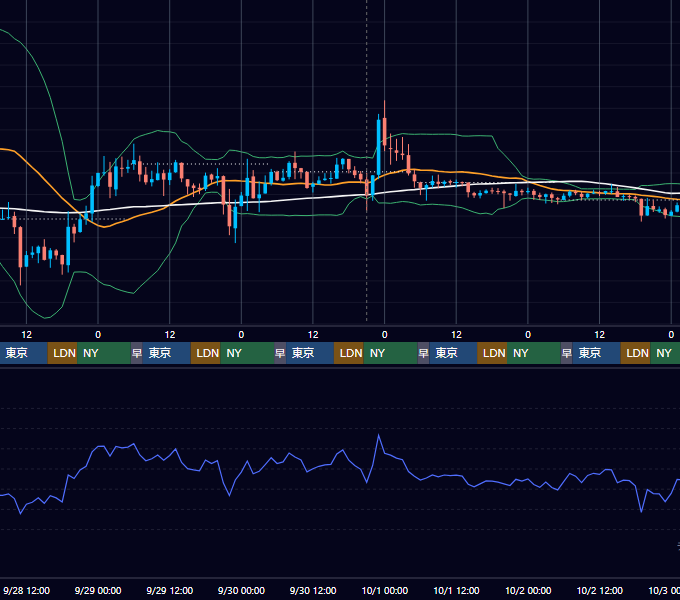680x600 pixels.
Task: Select the 東京 session block above 9/30 12:00
Action: [x=310, y=353]
